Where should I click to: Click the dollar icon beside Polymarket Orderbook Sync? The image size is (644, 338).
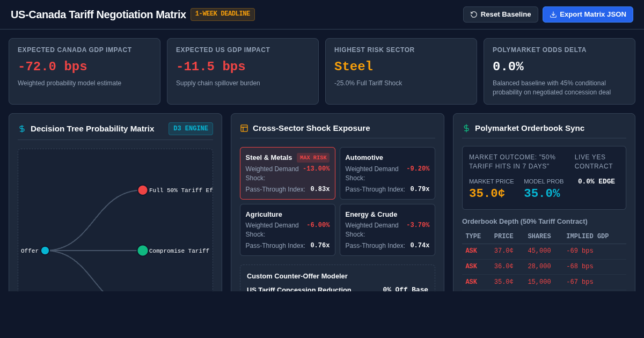(466, 128)
